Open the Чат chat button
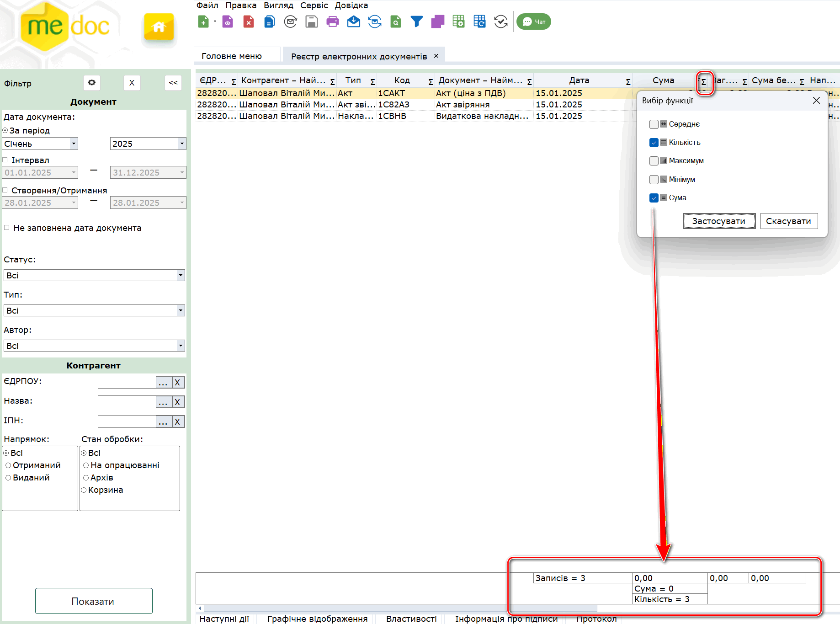The image size is (840, 624). 533,21
